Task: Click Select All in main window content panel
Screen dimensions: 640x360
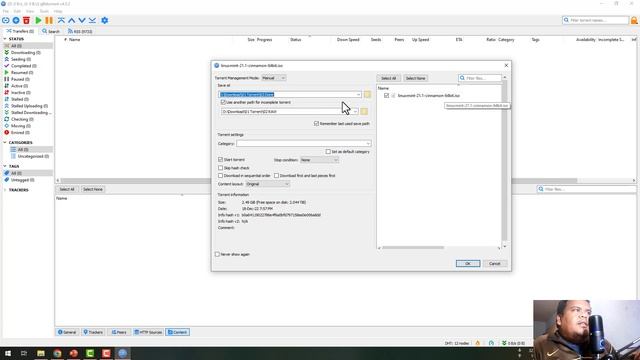Action: (x=67, y=189)
